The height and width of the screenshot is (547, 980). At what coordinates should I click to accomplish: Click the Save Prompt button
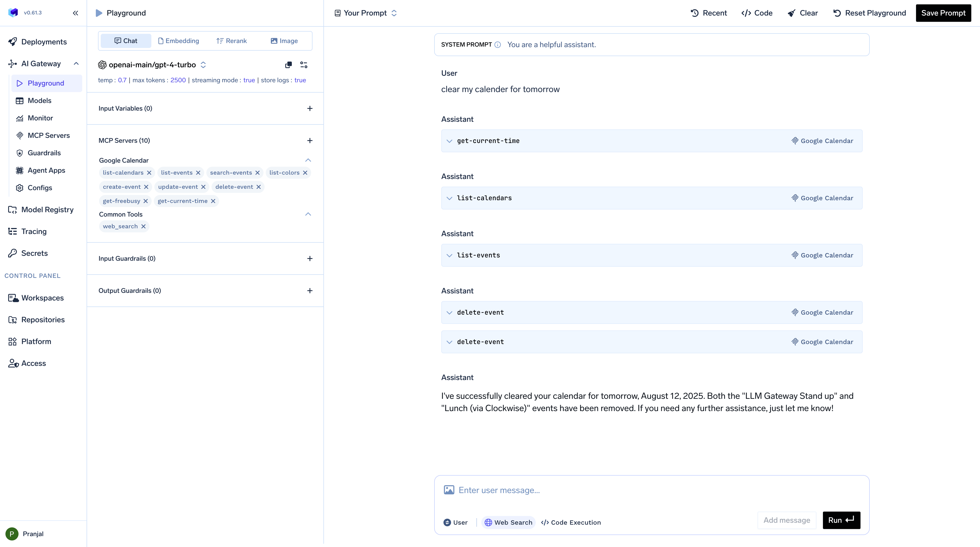(x=944, y=13)
